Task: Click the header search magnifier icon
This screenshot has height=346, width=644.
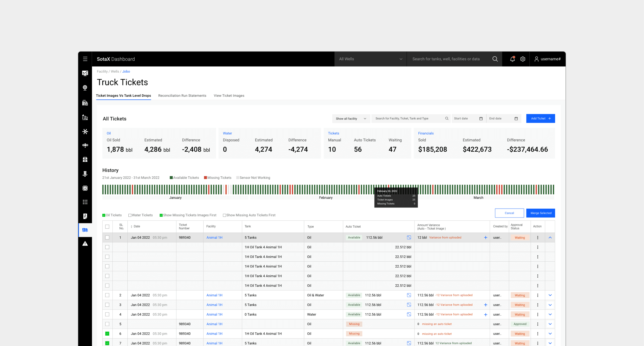Action: click(x=495, y=59)
